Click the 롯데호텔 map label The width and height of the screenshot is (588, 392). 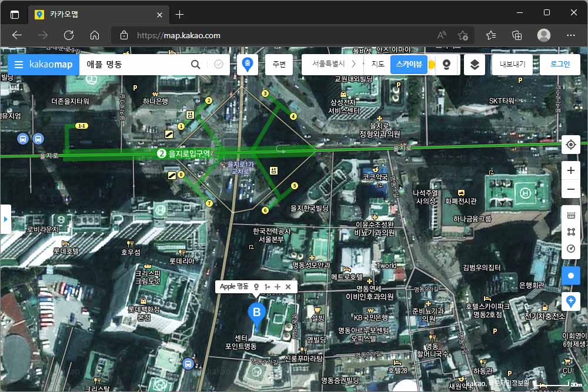66,251
